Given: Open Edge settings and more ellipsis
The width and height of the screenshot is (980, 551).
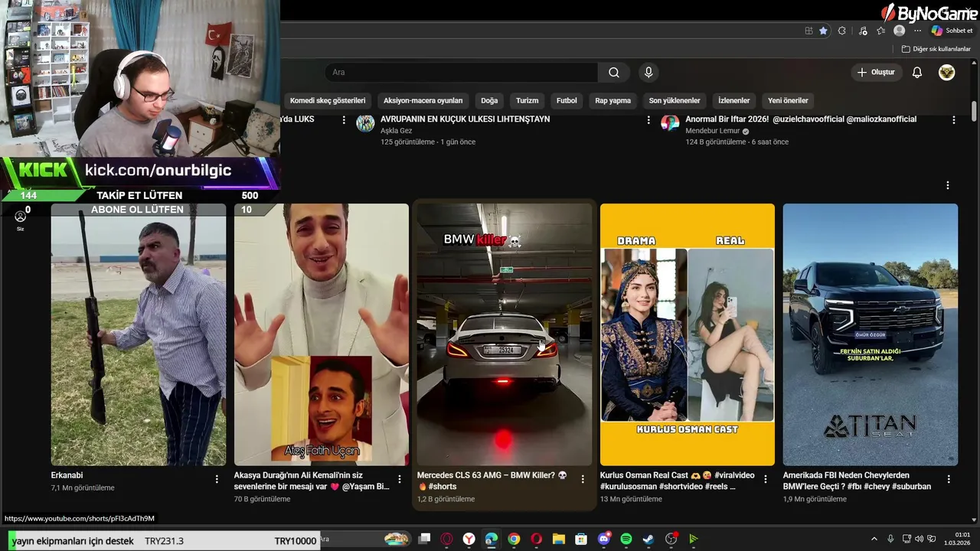Looking at the screenshot, I should coord(917,31).
